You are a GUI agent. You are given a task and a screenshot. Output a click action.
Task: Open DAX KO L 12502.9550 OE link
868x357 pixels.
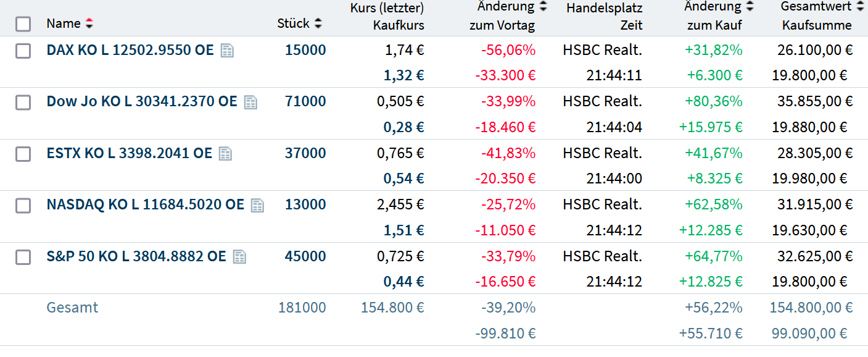pos(130,50)
